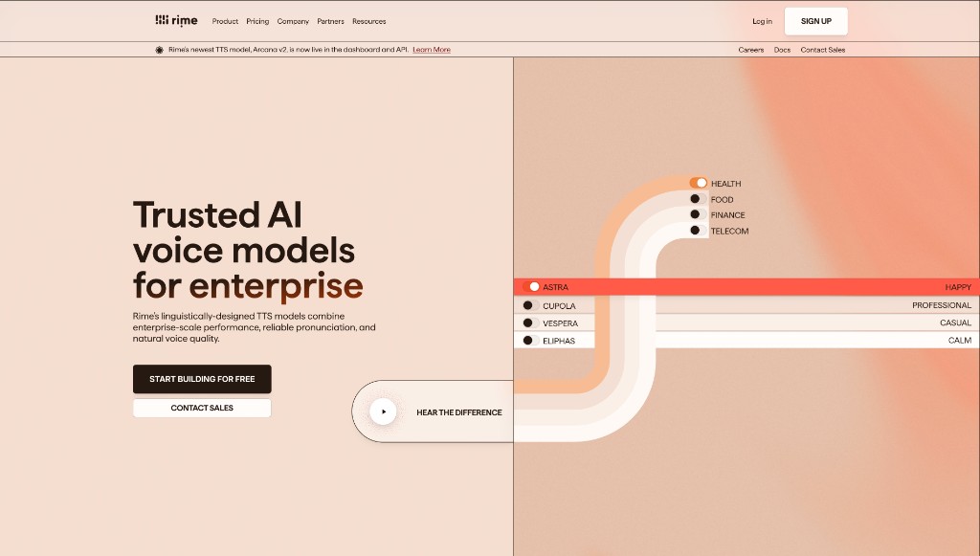Choose the CUPOLA voice
This screenshot has height=556, width=980.
[531, 305]
